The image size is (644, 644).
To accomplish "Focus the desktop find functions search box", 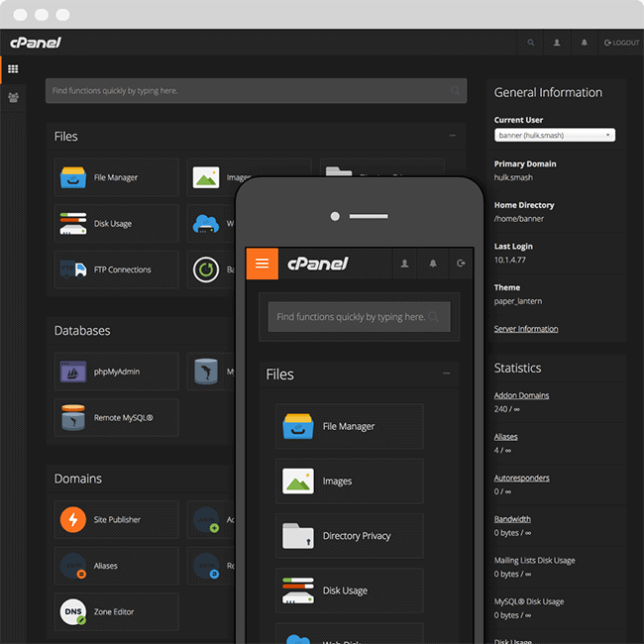I will click(256, 91).
